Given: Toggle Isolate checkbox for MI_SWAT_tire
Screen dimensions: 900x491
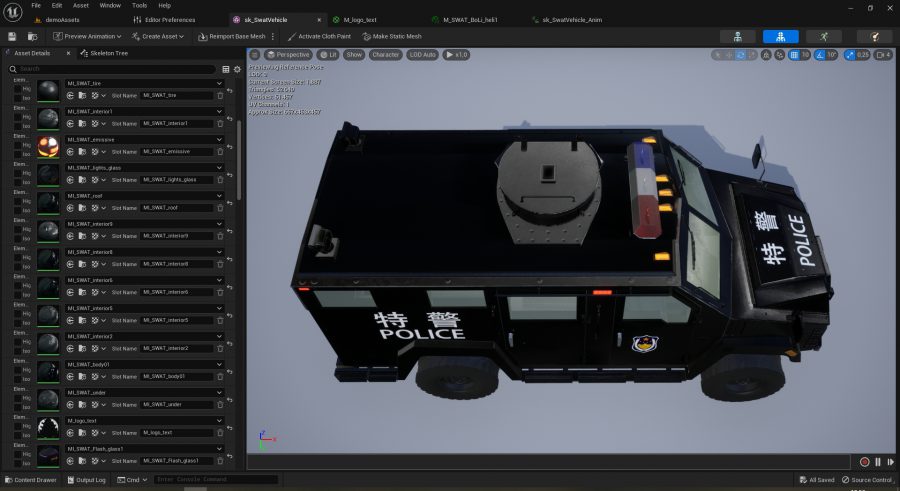Looking at the screenshot, I should point(17,98).
